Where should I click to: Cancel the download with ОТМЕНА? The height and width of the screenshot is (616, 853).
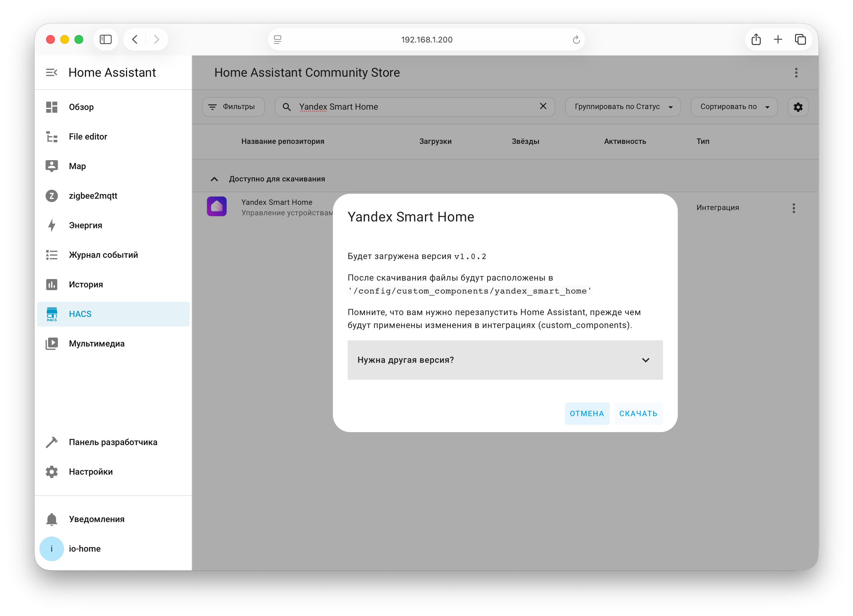tap(587, 413)
